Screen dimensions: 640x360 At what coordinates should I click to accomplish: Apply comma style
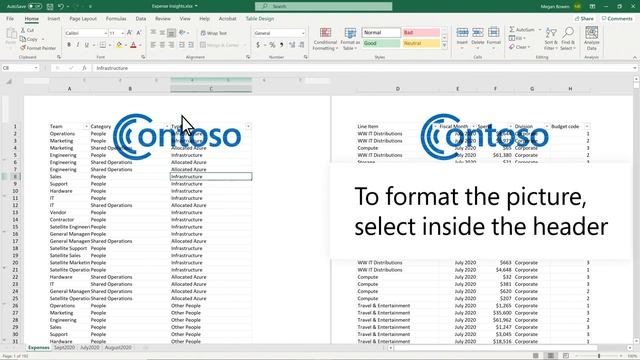pos(281,45)
